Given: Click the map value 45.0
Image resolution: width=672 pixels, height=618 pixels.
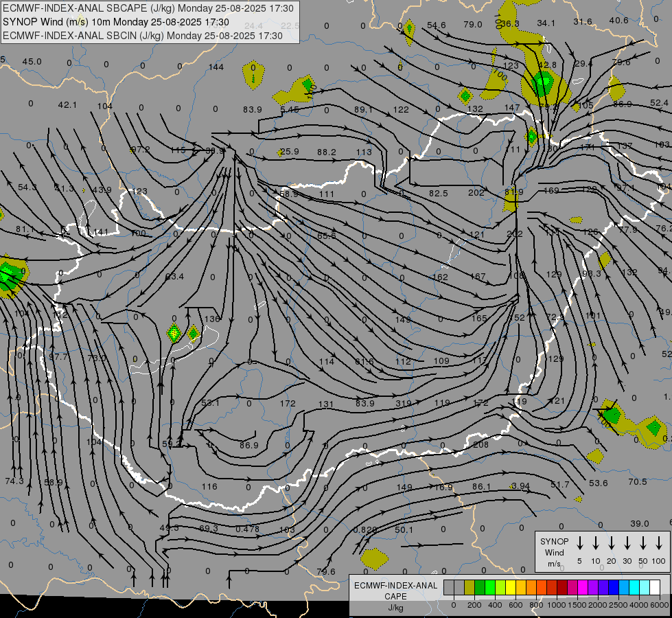Looking at the screenshot, I should pos(32,62).
